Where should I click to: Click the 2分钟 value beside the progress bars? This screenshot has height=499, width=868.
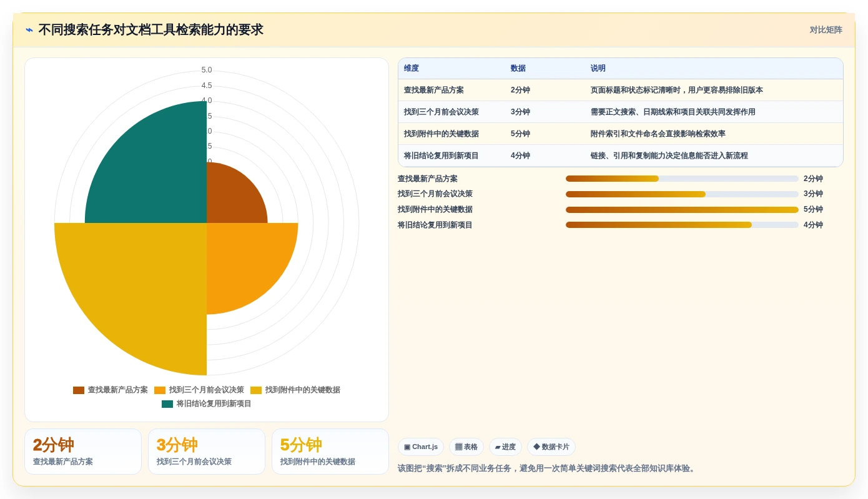click(813, 179)
